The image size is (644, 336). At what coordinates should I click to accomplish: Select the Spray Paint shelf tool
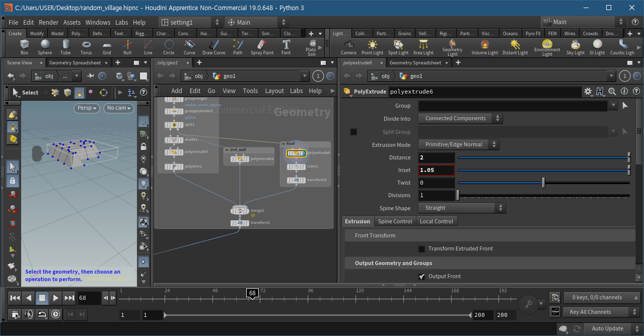pos(262,47)
